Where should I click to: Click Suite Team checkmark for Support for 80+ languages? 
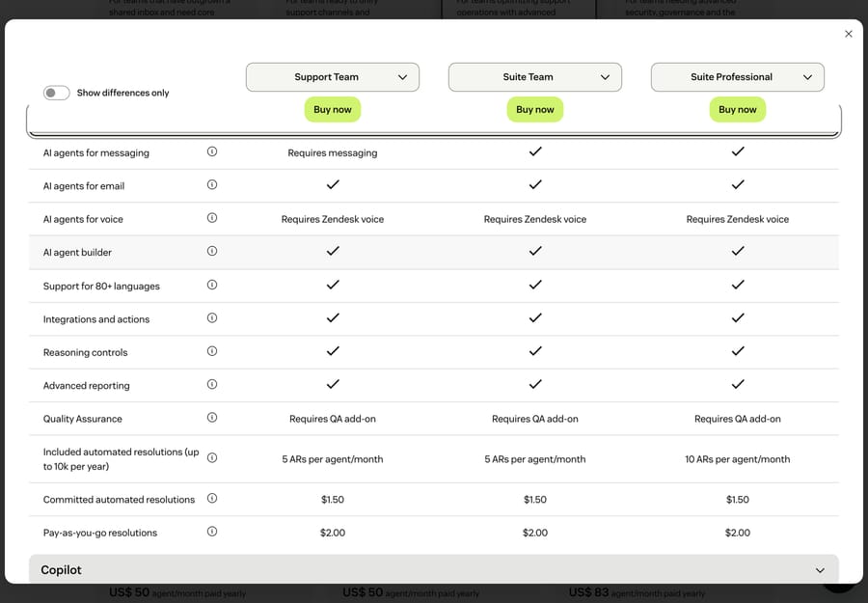point(534,285)
